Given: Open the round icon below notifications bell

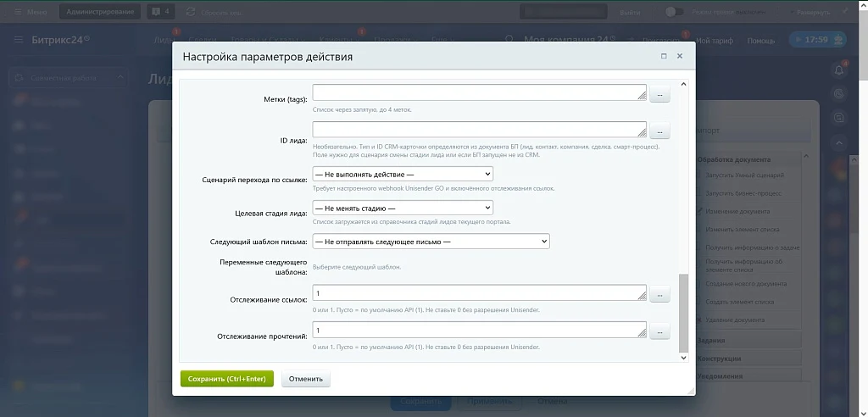Looking at the screenshot, I should [839, 93].
